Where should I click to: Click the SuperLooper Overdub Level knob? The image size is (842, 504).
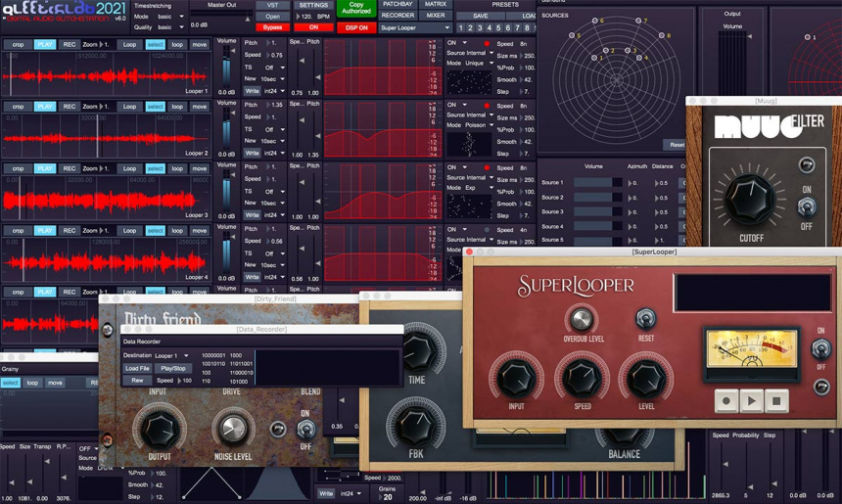(582, 320)
